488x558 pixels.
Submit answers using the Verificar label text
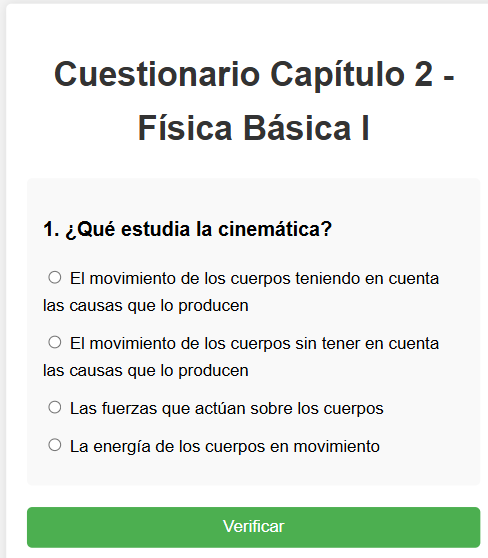pyautogui.click(x=253, y=527)
